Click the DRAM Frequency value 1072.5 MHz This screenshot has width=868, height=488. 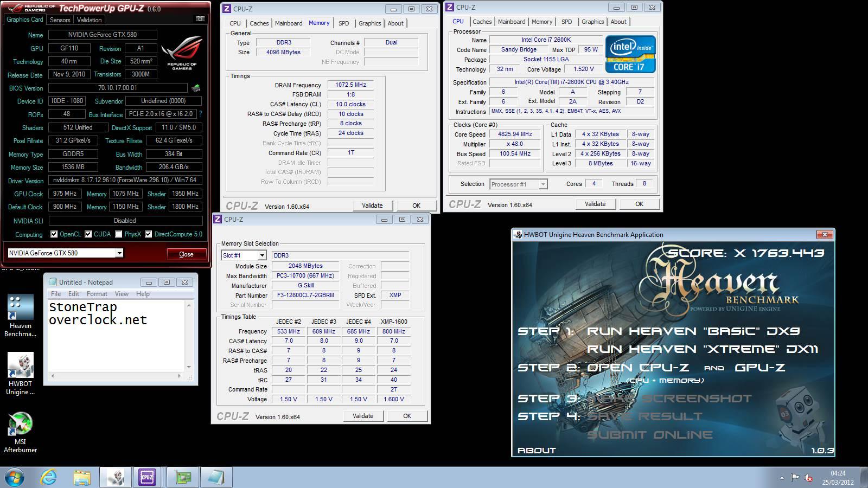[350, 85]
